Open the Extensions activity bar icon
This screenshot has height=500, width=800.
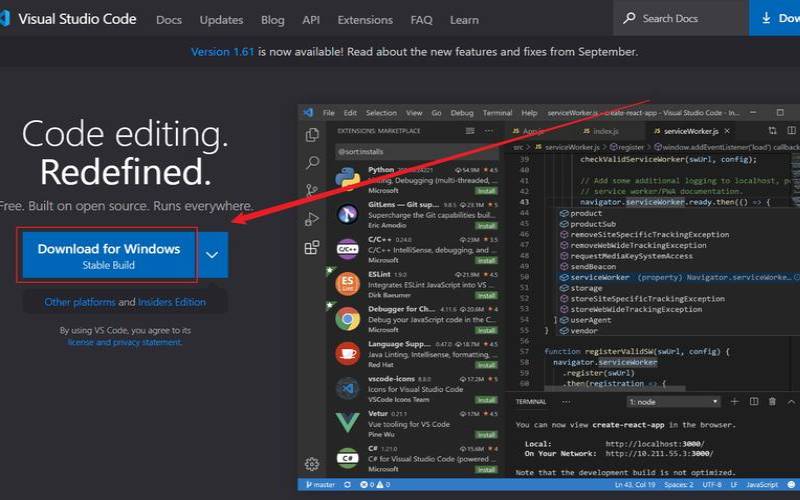pyautogui.click(x=312, y=247)
